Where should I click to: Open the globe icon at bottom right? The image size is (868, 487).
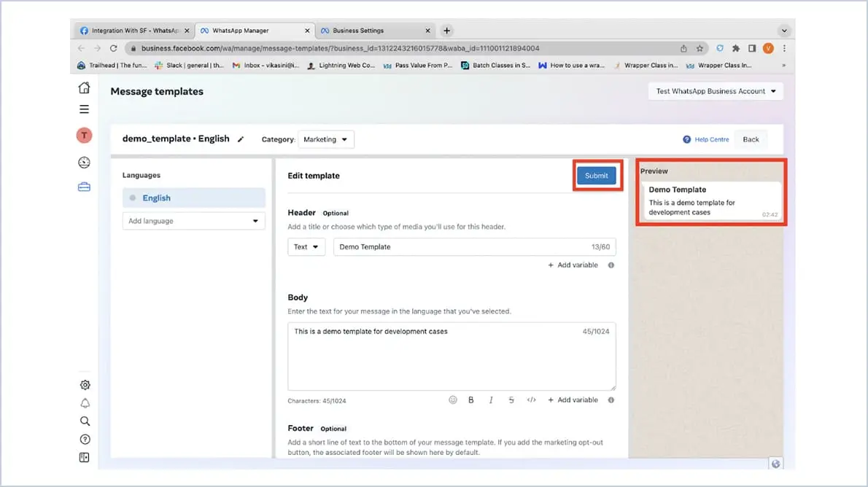coord(775,464)
